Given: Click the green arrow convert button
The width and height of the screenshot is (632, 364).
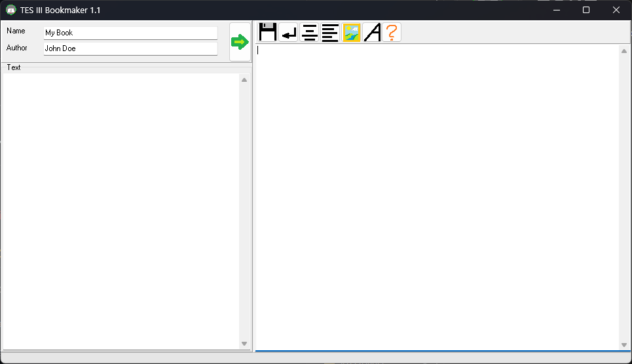Looking at the screenshot, I should pyautogui.click(x=240, y=42).
